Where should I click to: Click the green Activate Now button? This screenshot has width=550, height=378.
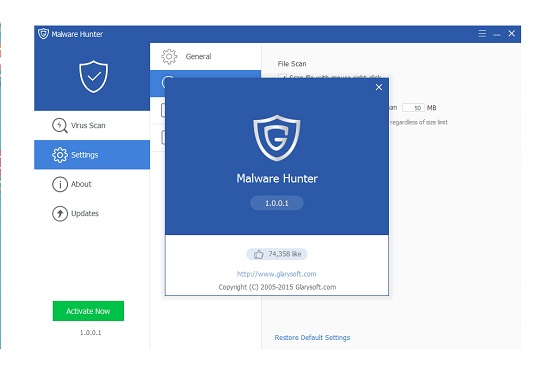88,311
